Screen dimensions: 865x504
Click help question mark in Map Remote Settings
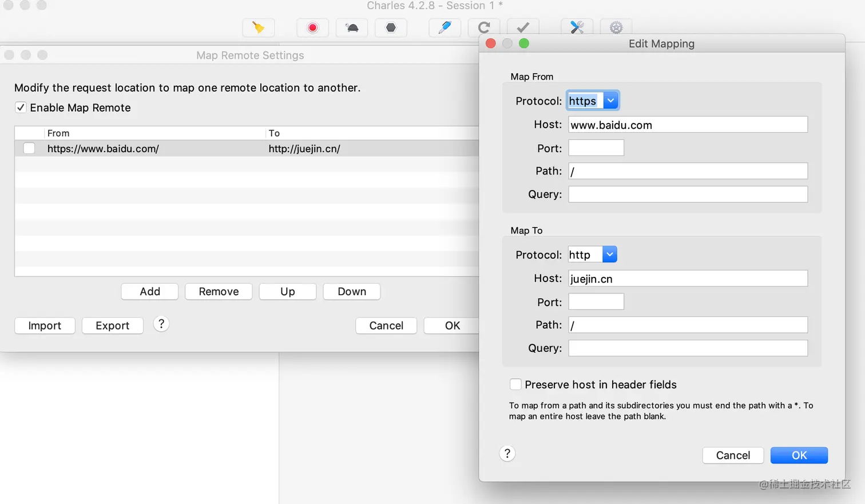(161, 324)
